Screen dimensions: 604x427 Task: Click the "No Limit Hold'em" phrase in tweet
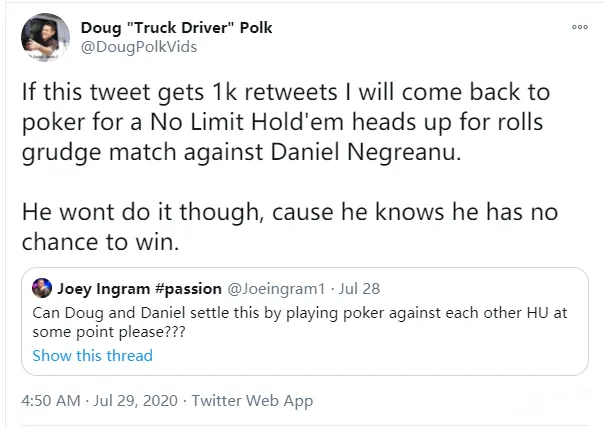coord(247,122)
